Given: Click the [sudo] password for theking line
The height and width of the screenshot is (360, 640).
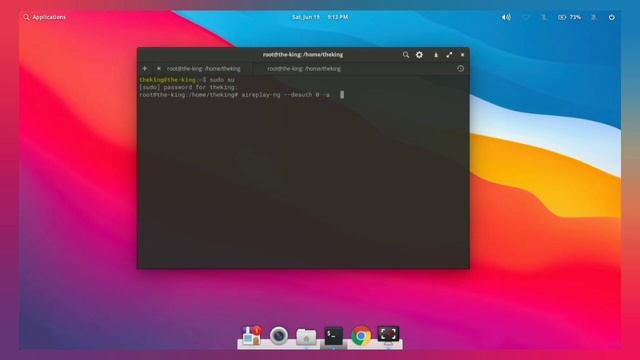Looking at the screenshot, I should point(188,87).
